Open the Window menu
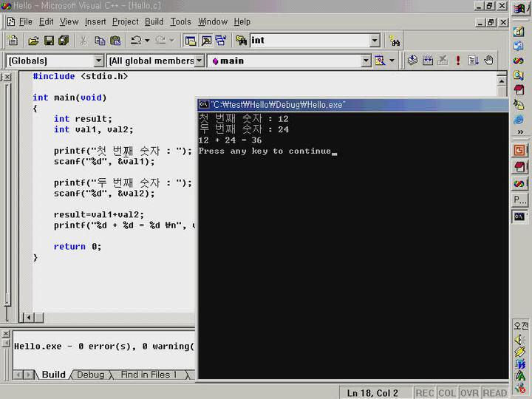This screenshot has height=399, width=532. [213, 21]
